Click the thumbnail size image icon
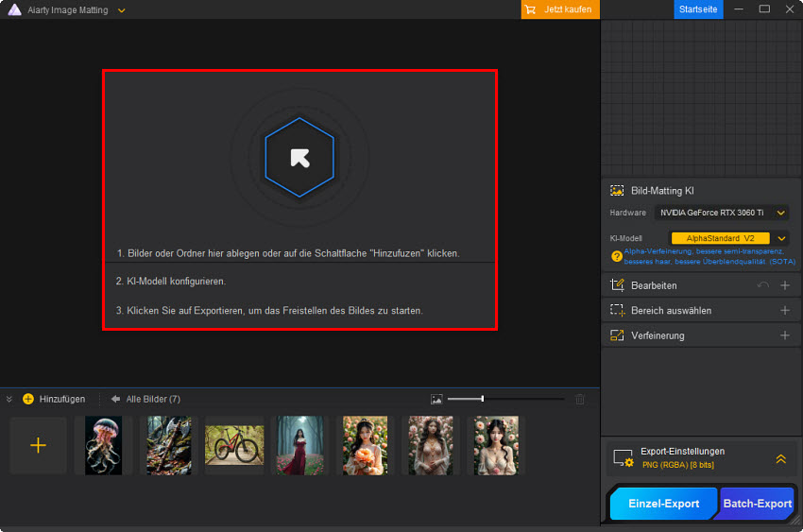This screenshot has height=532, width=803. point(436,399)
